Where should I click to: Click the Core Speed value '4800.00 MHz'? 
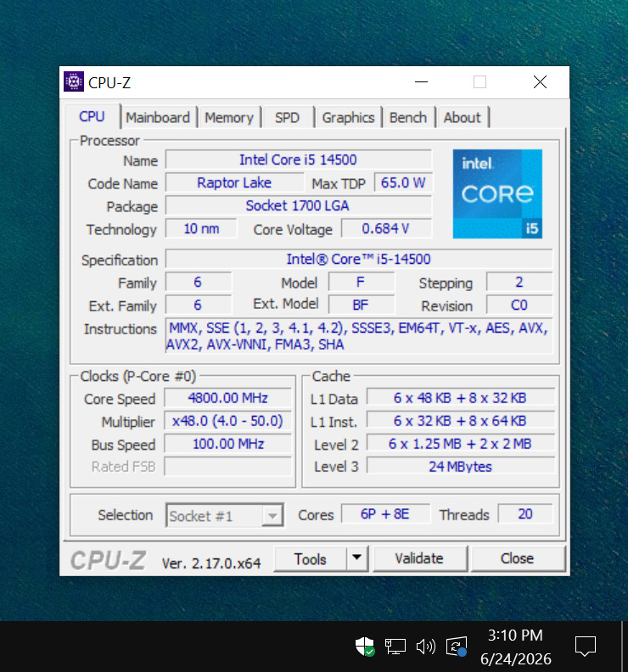[228, 398]
